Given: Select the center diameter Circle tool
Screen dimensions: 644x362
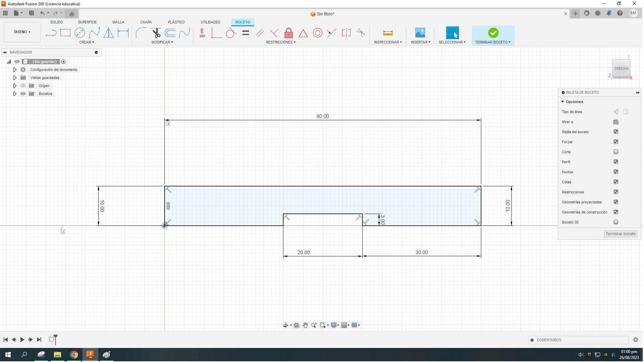Looking at the screenshot, I should pos(80,33).
